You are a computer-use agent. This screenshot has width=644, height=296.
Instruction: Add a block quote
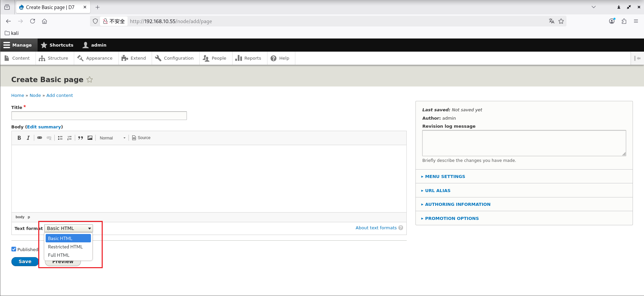81,138
